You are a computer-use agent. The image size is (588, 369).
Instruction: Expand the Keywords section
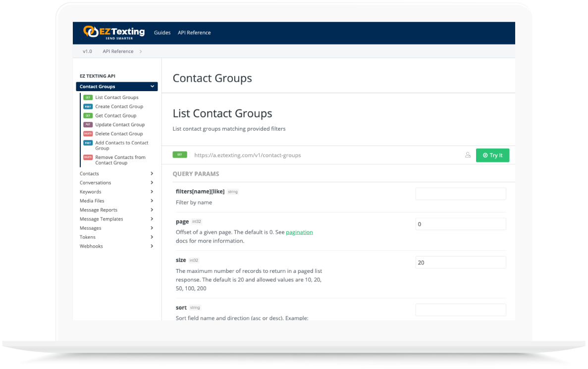pyautogui.click(x=152, y=192)
